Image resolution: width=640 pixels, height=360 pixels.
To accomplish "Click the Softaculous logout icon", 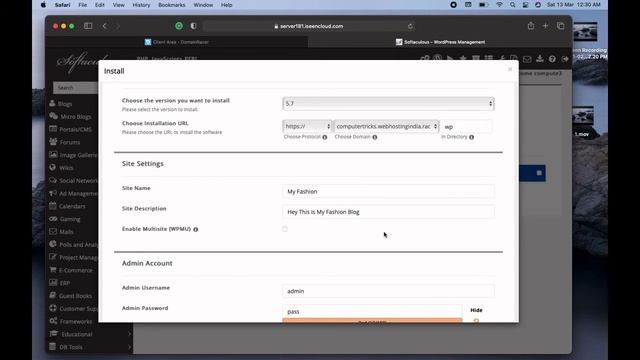I will click(565, 59).
